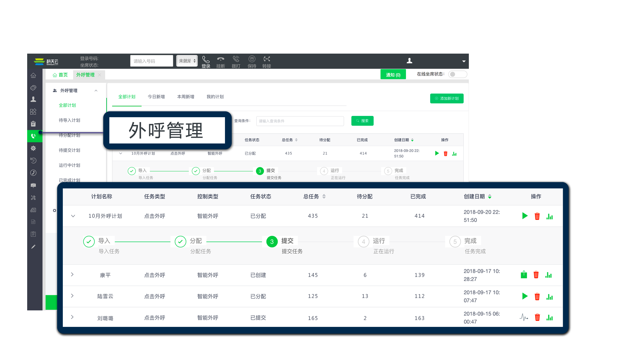The image size is (626, 364).
Task: Expand the 康平 plan row
Action: (x=72, y=274)
